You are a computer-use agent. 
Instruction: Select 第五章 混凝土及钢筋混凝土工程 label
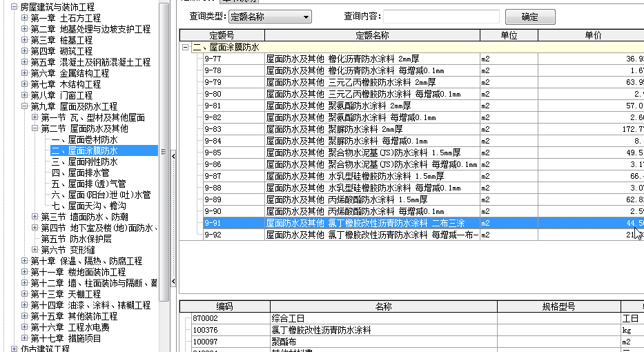click(x=91, y=62)
